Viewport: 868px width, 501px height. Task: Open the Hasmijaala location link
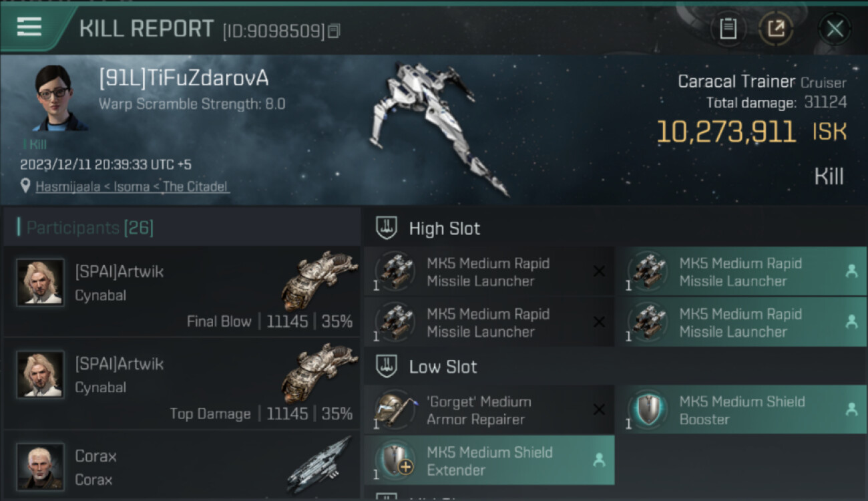coord(132,187)
